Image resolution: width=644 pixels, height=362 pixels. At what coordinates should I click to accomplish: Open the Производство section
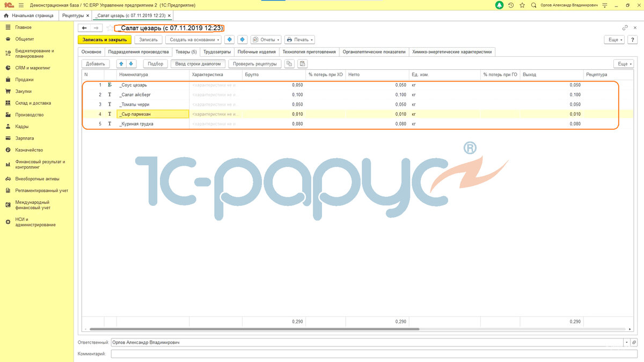[30, 115]
